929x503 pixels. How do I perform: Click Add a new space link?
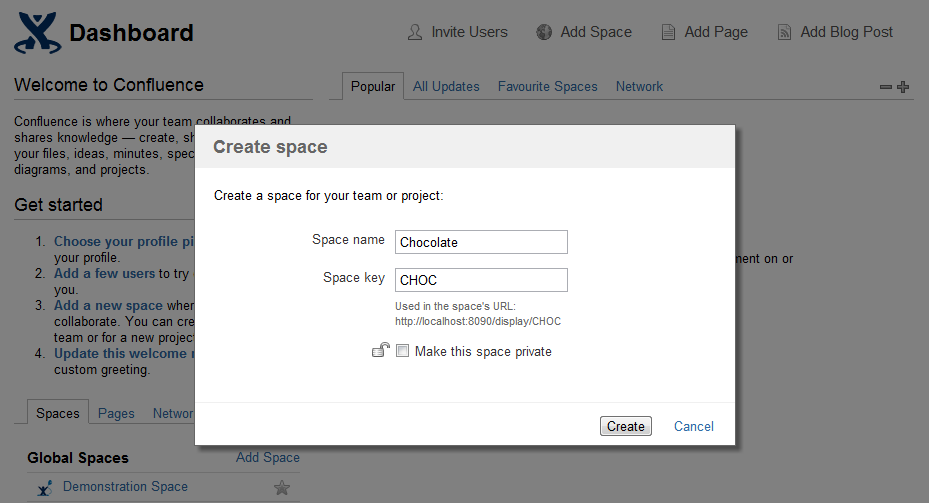point(108,305)
